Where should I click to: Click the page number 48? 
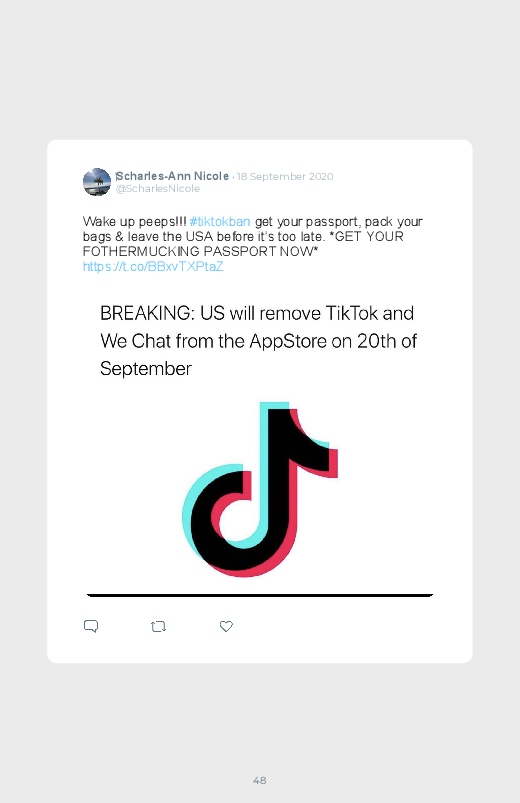pyautogui.click(x=260, y=780)
